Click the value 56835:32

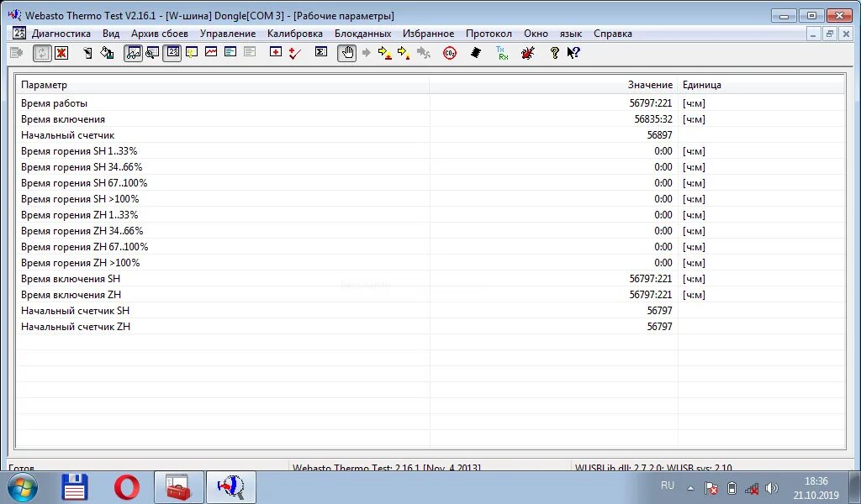point(653,119)
